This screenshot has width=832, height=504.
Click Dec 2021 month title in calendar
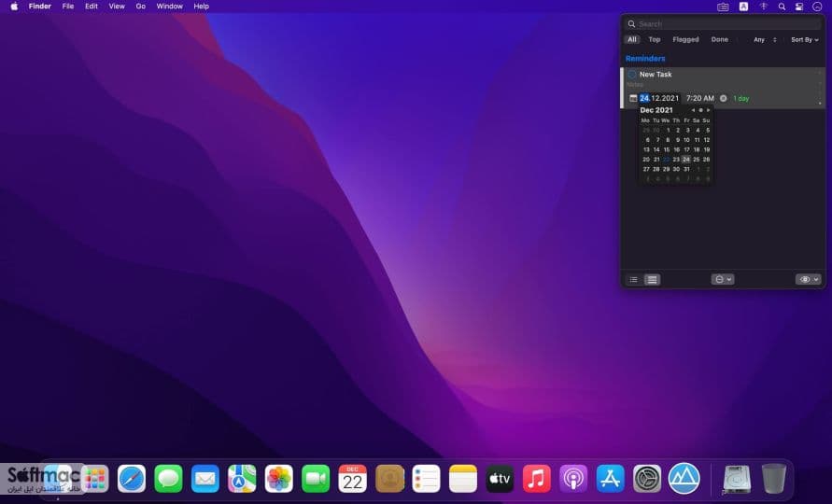656,110
